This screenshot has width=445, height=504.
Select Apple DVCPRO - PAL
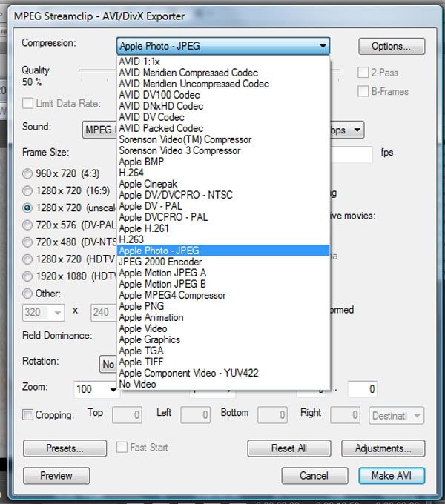pyautogui.click(x=223, y=217)
